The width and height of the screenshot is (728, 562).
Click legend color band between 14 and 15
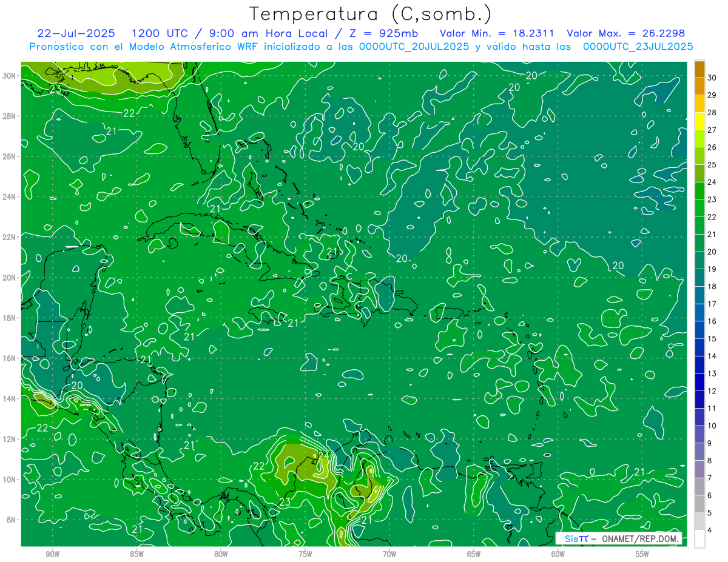point(699,347)
